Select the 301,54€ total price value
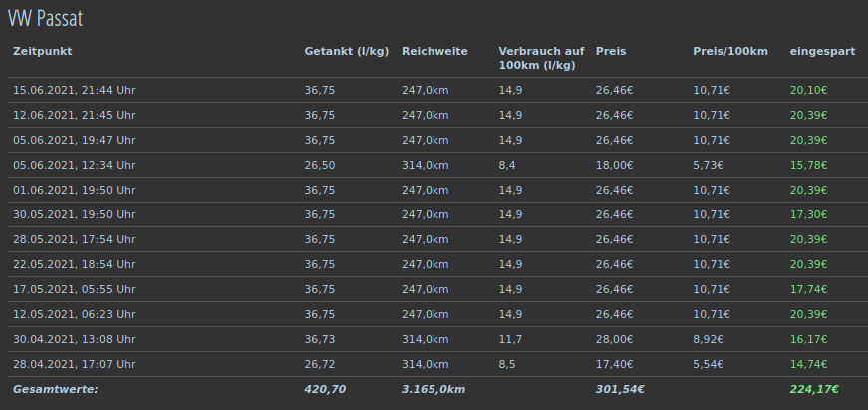868x410 pixels. [620, 389]
